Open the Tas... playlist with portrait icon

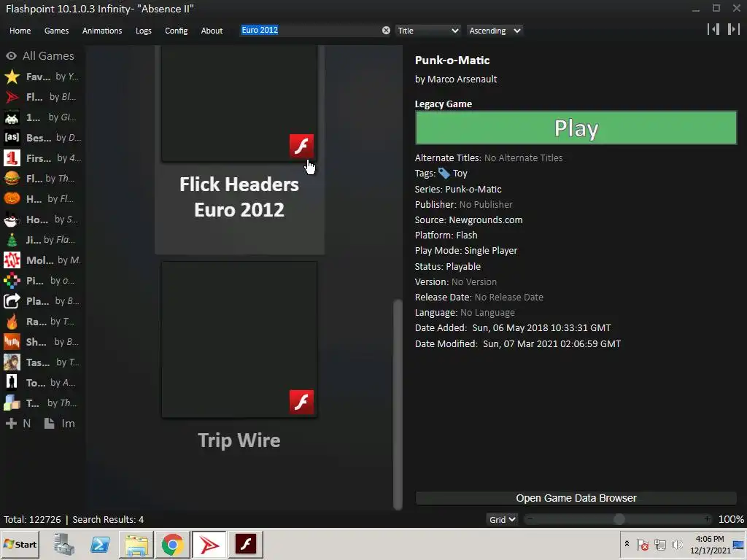(42, 362)
